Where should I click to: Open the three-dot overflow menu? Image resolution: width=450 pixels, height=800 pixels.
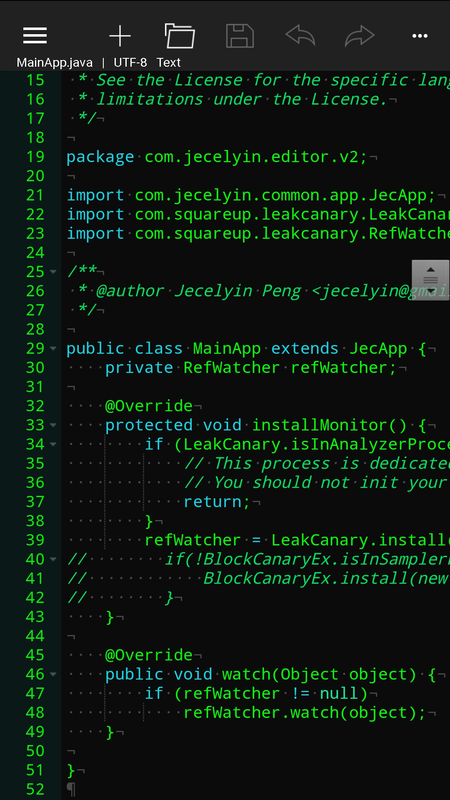[x=420, y=36]
